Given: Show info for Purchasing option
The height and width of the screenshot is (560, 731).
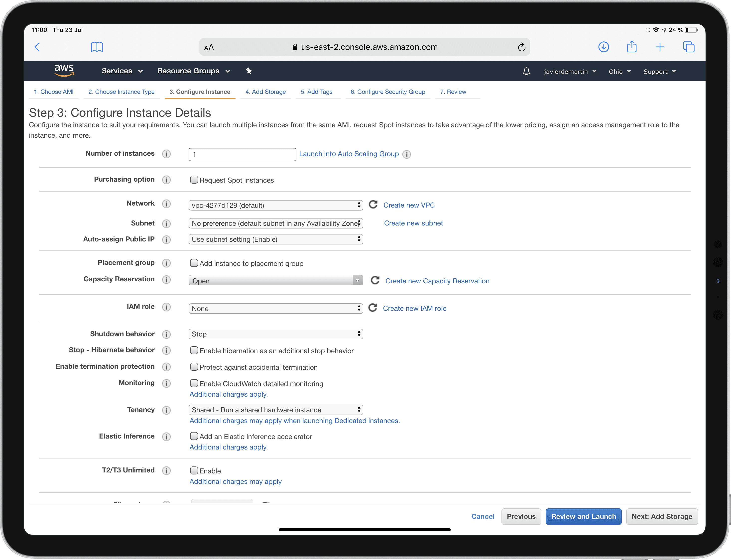Looking at the screenshot, I should (x=166, y=180).
